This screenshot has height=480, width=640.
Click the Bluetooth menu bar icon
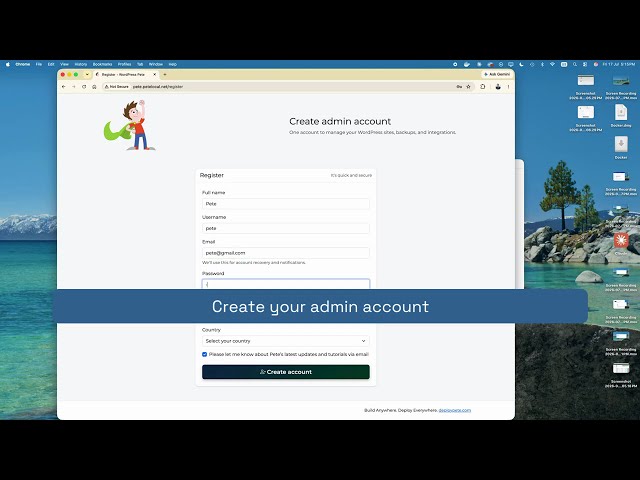point(542,64)
